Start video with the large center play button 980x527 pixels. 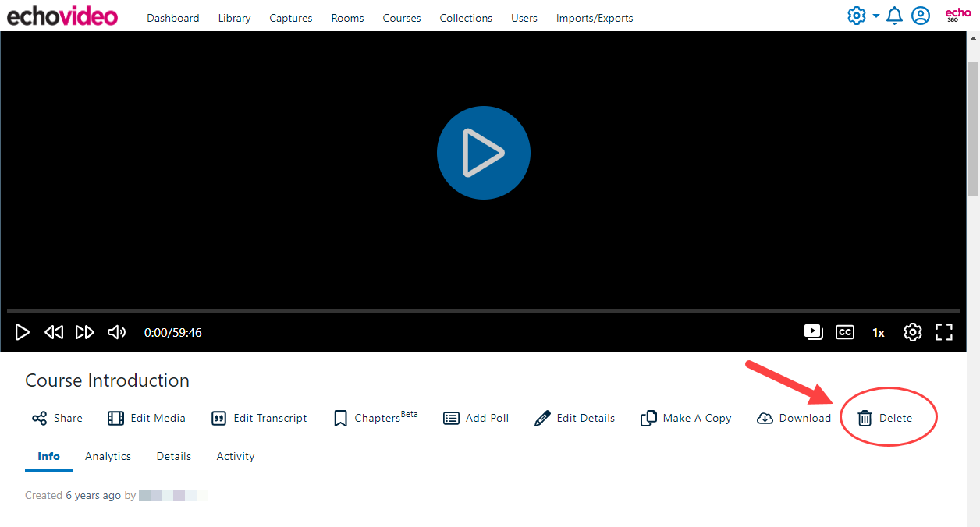(x=484, y=153)
